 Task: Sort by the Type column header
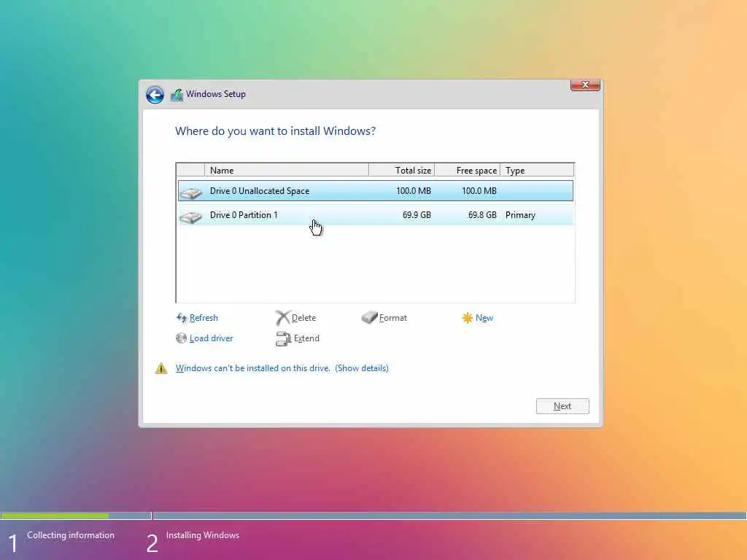537,170
